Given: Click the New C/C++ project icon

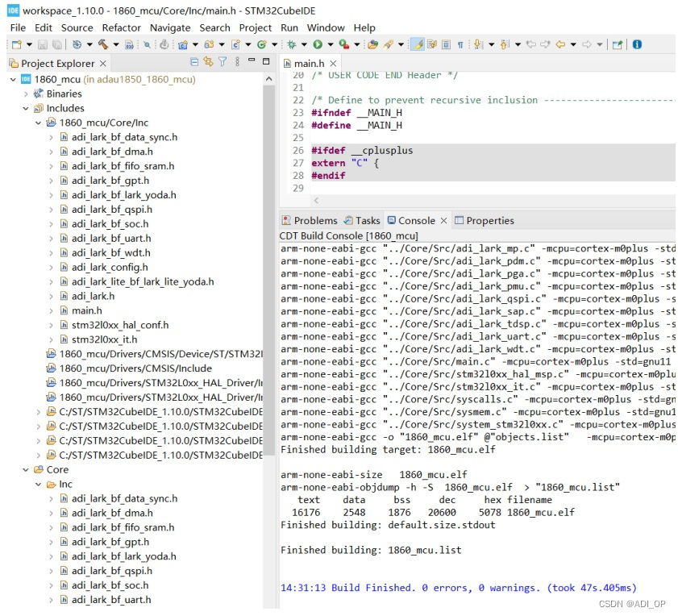Looking at the screenshot, I should click(x=183, y=44).
